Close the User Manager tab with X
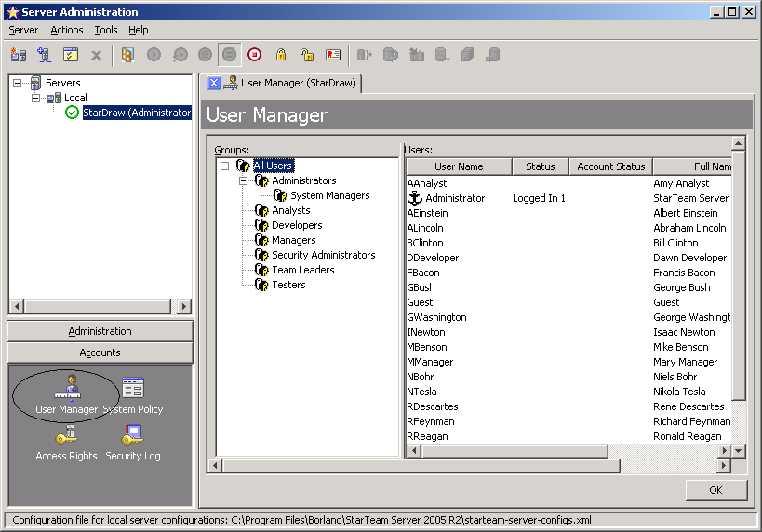762x532 pixels. click(214, 83)
